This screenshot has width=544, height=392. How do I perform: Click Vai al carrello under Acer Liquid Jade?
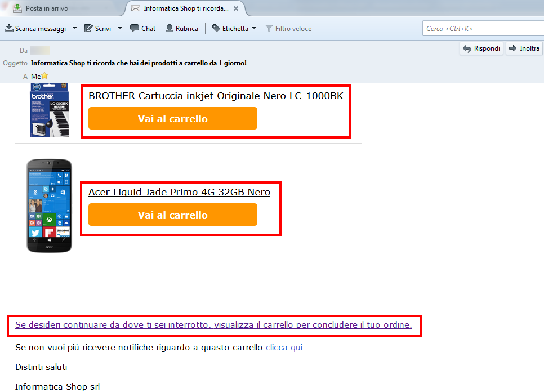(x=173, y=215)
